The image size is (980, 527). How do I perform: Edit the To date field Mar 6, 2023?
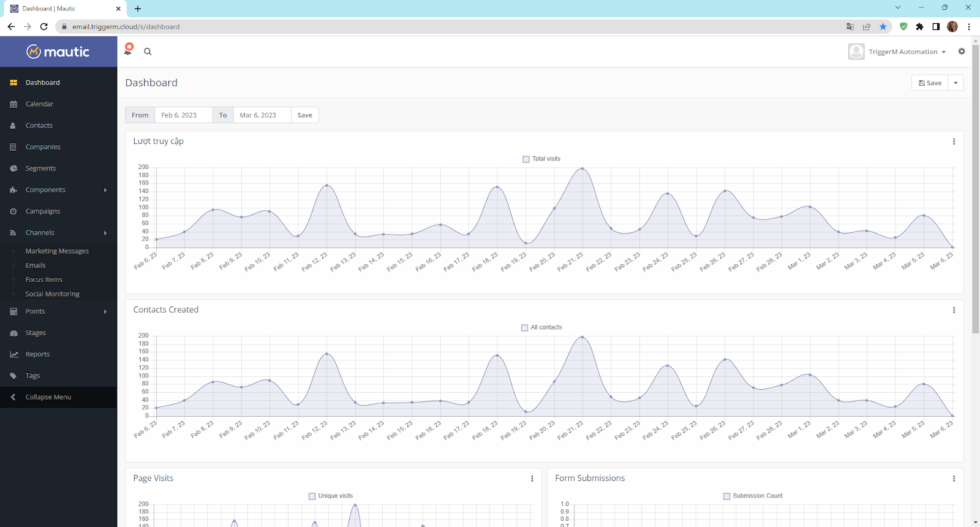pos(262,115)
